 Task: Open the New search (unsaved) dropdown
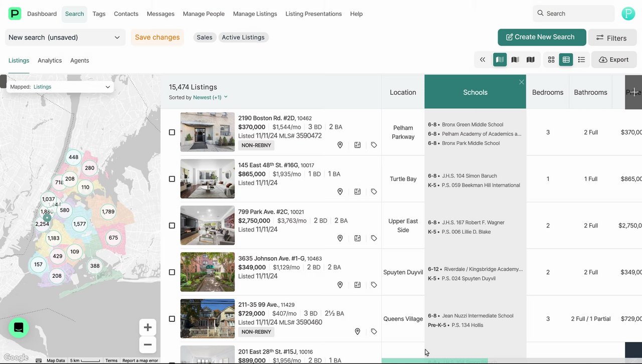click(x=65, y=37)
